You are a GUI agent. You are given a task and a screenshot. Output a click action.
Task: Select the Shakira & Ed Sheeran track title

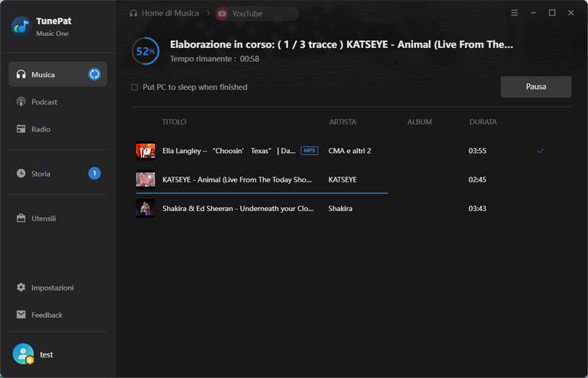point(238,208)
